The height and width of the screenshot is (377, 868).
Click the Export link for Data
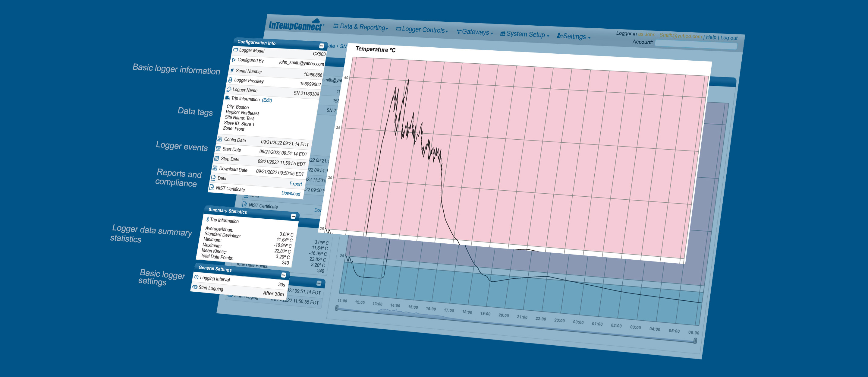click(295, 184)
